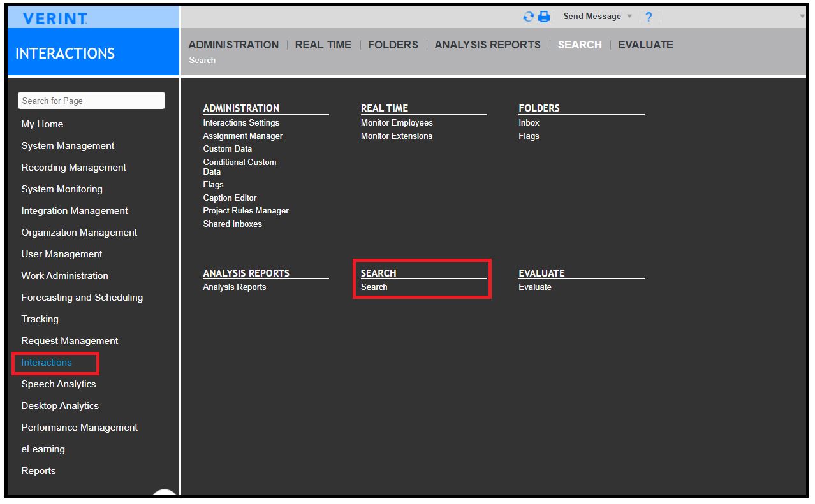This screenshot has height=504, width=815.
Task: Open the ANALYSIS REPORTS tab in the top navigation
Action: tap(487, 45)
